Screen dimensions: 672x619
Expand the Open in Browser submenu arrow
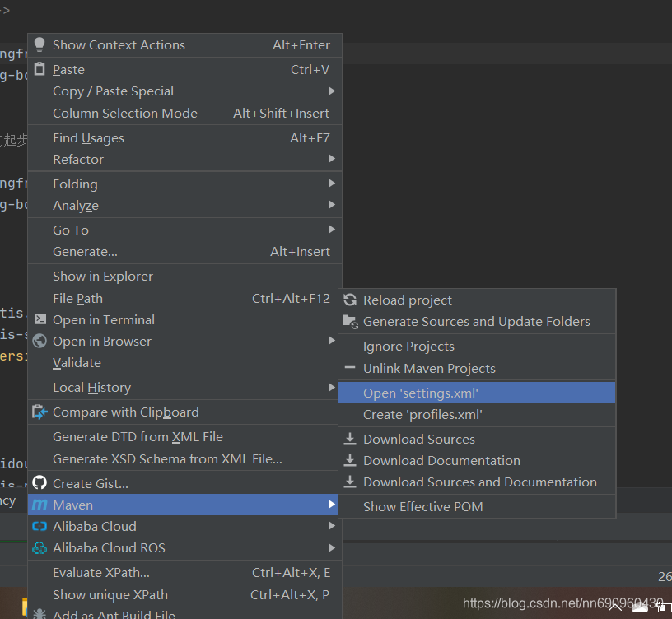click(x=332, y=341)
